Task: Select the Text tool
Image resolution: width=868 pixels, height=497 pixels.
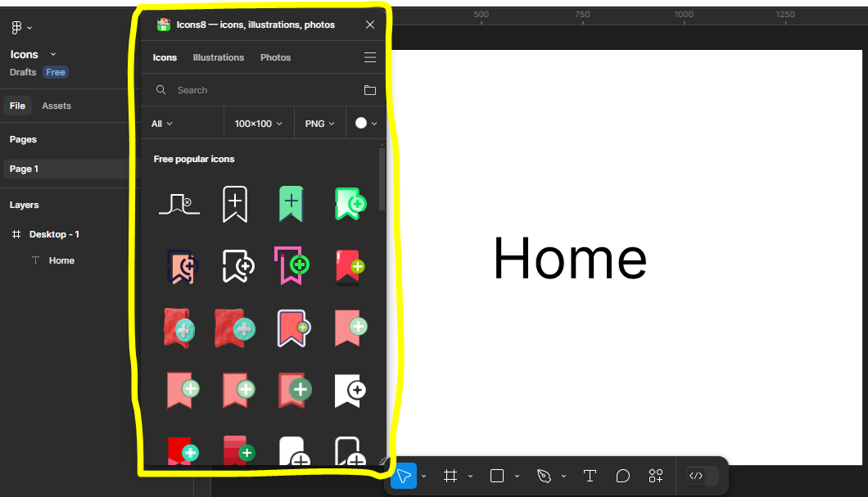Action: 590,476
